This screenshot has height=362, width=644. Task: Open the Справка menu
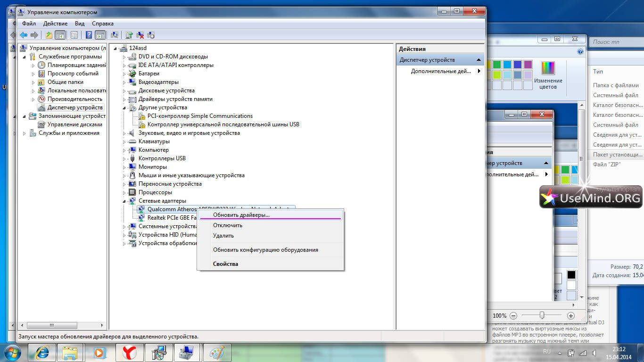pos(103,23)
